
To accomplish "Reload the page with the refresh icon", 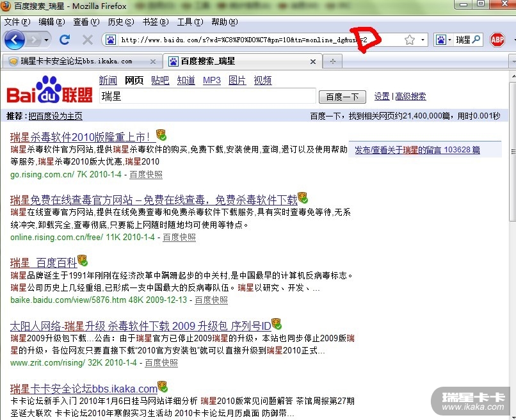I will [65, 40].
